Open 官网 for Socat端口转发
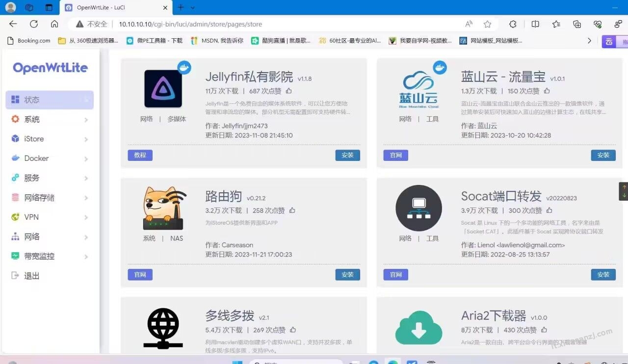The width and height of the screenshot is (628, 364). click(396, 275)
